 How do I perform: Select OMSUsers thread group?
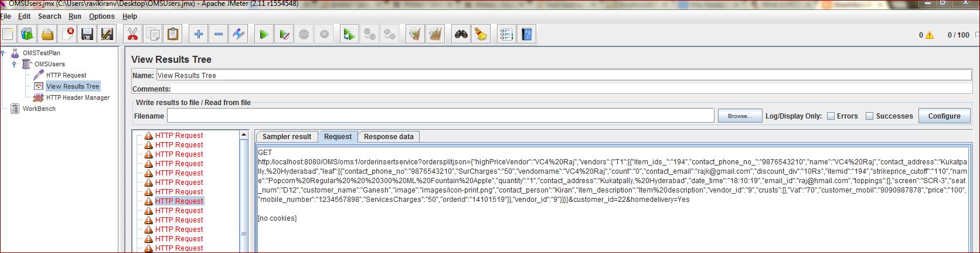point(49,64)
